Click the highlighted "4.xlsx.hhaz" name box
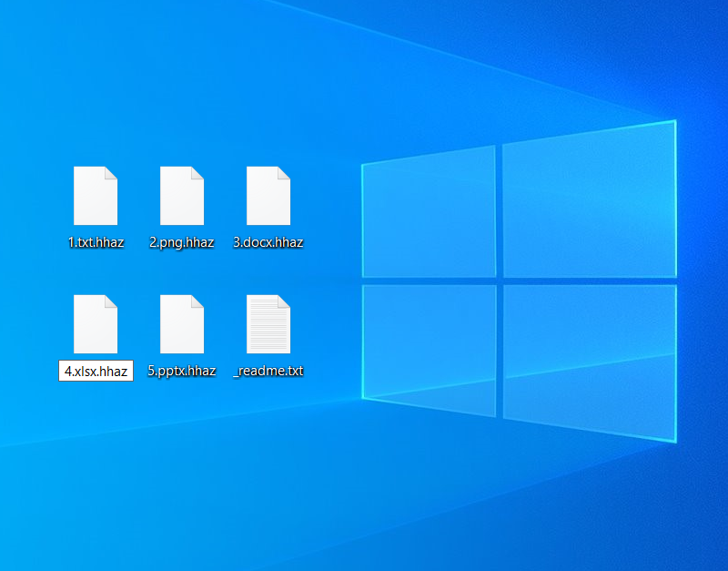Image resolution: width=728 pixels, height=571 pixels. point(96,371)
